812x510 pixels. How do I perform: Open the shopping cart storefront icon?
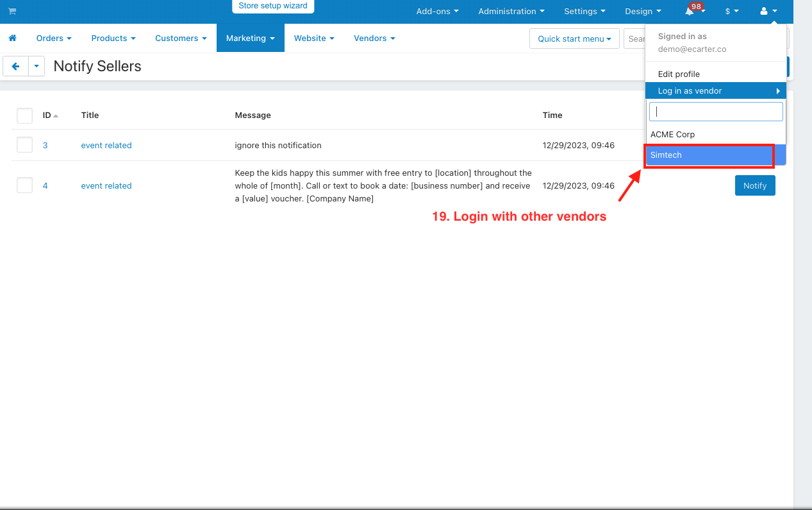[x=12, y=12]
